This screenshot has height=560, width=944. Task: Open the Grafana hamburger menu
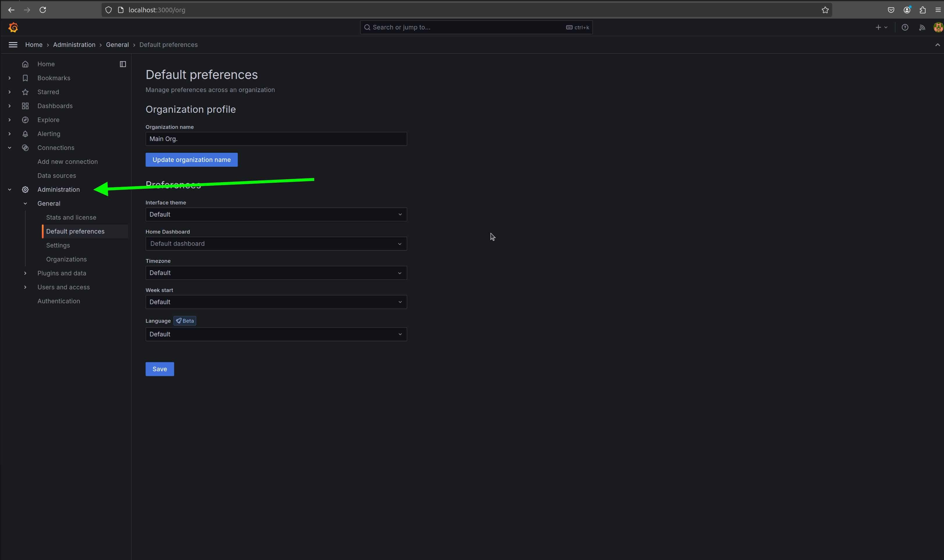click(12, 44)
